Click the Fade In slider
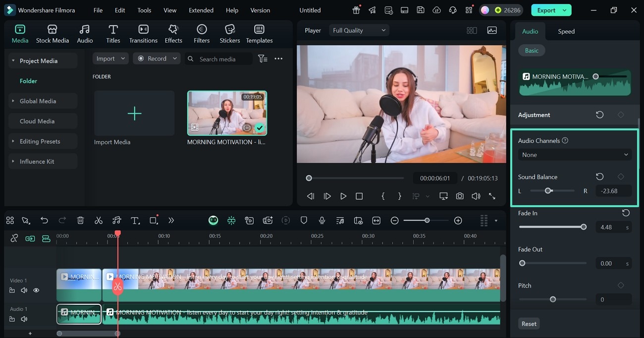The image size is (644, 338). (x=552, y=227)
